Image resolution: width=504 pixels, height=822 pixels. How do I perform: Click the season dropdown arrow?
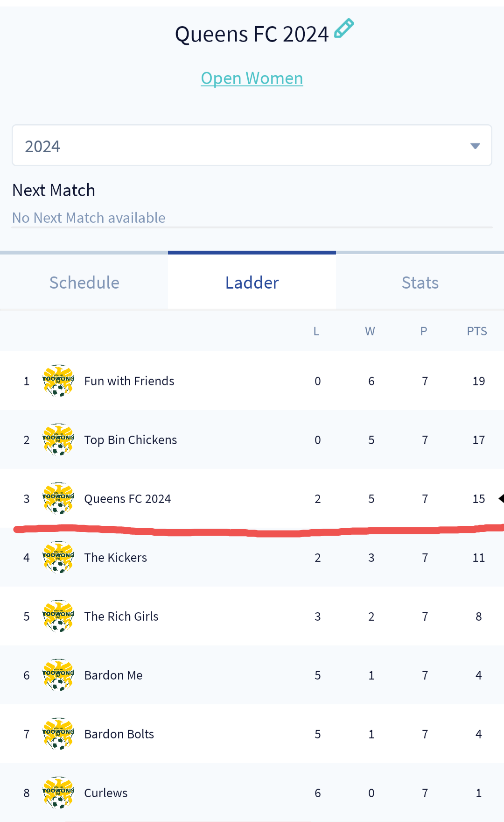click(475, 146)
